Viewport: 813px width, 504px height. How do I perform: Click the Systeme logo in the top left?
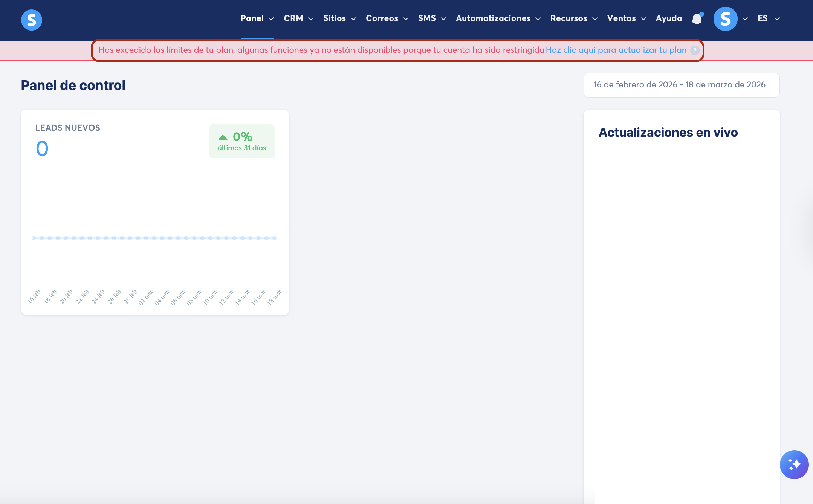pos(32,20)
